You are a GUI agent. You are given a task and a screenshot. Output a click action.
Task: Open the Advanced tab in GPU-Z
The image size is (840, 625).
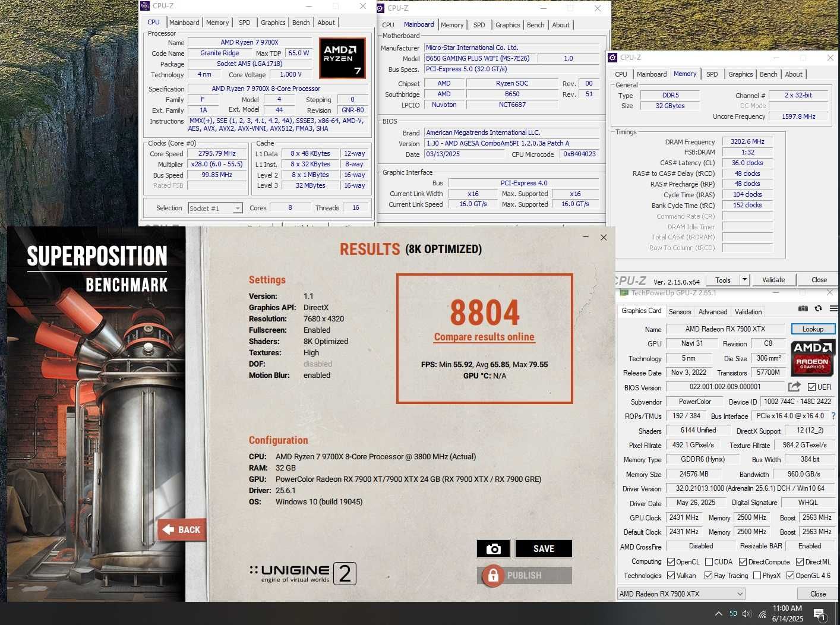click(x=713, y=312)
